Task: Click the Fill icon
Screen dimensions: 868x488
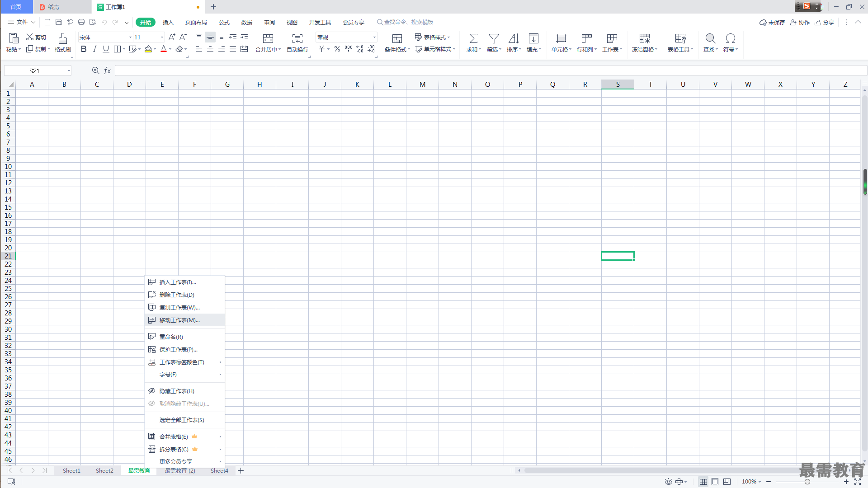Action: coord(533,38)
